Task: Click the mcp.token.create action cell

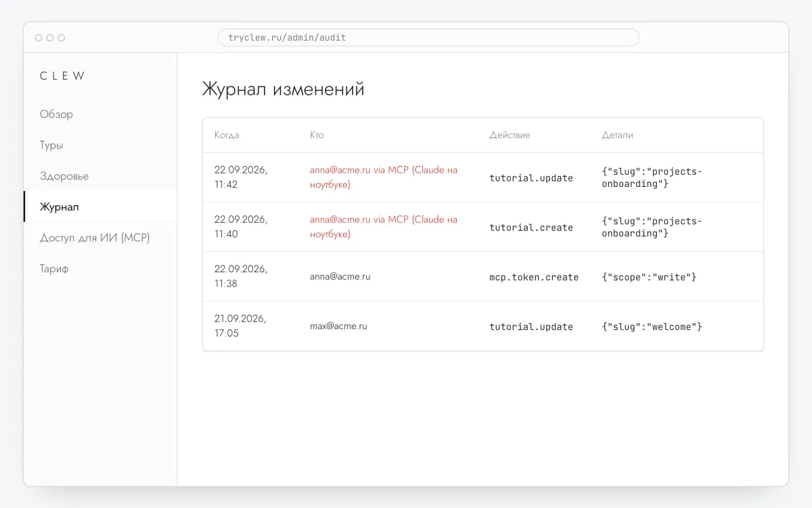Action: (534, 277)
